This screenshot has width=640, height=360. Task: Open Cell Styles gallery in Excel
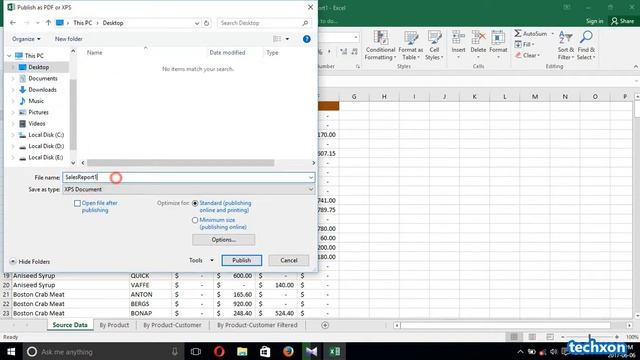(434, 46)
